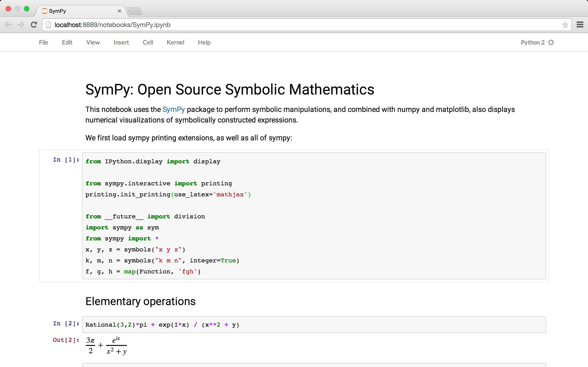Open the Insert menu

[x=121, y=42]
